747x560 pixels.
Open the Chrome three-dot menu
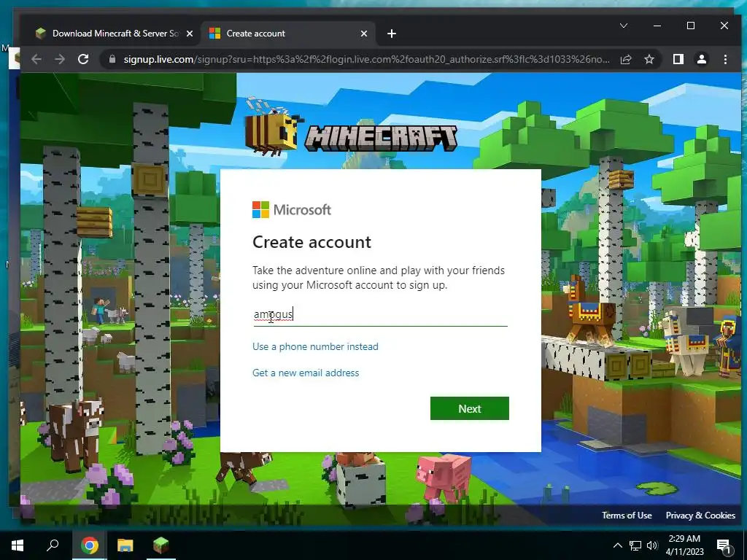tap(725, 60)
